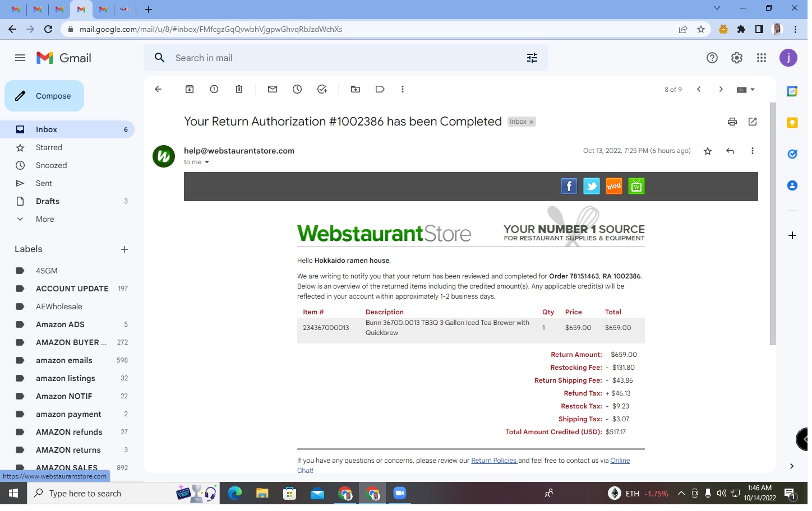Click the blog icon in email
The width and height of the screenshot is (812, 511).
coord(614,186)
